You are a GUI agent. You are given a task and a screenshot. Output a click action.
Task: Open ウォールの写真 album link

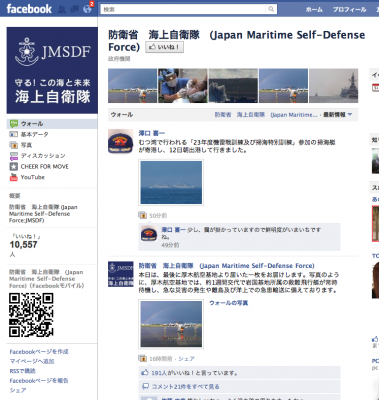(x=229, y=303)
